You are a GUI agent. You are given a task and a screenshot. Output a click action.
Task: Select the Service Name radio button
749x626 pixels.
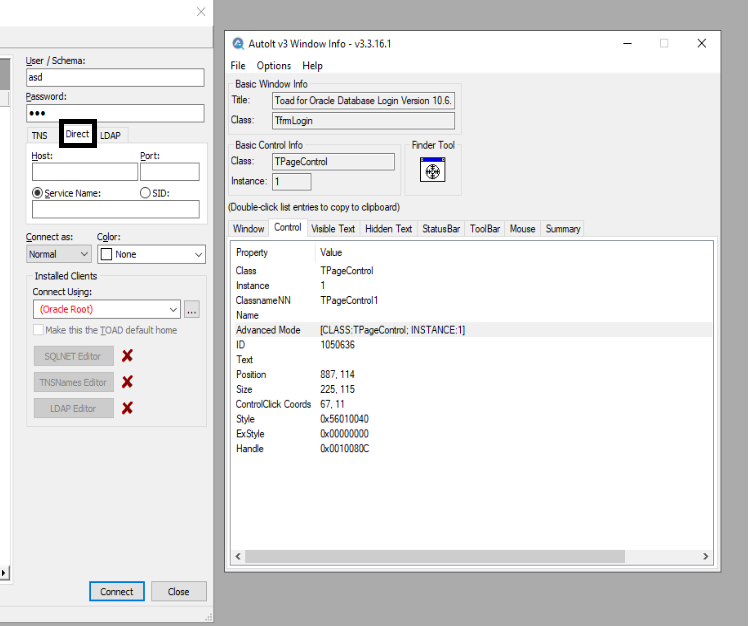[37, 193]
